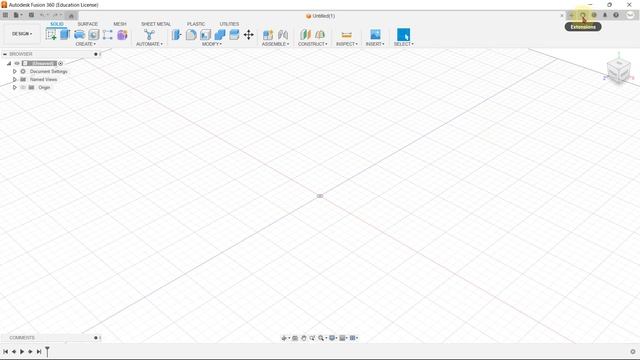Viewport: 640px width, 360px height.
Task: Click the Plane at Angle icon
Action: tap(320, 35)
